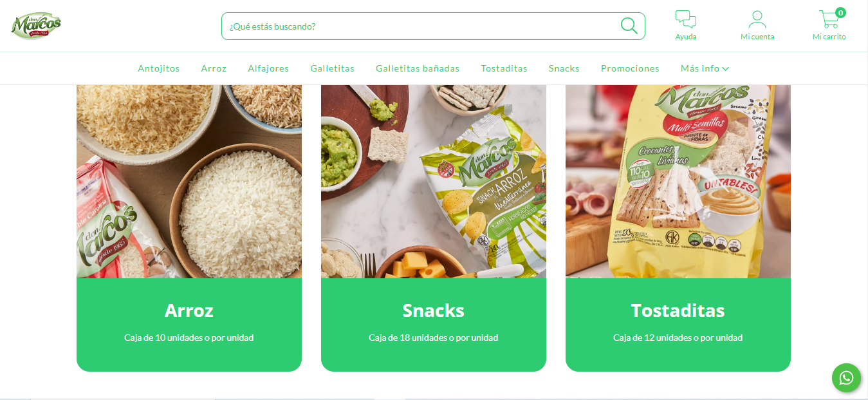Open Promociones page

pyautogui.click(x=630, y=68)
